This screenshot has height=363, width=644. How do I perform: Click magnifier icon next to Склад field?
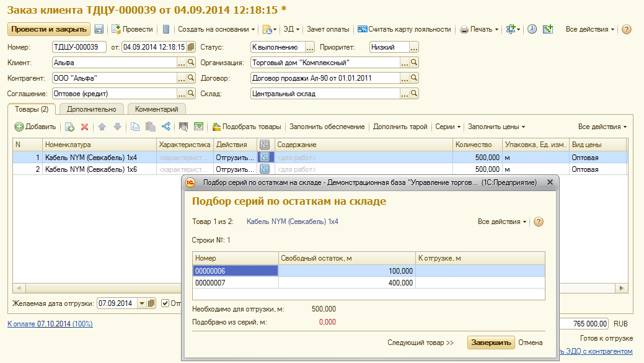[x=414, y=94]
